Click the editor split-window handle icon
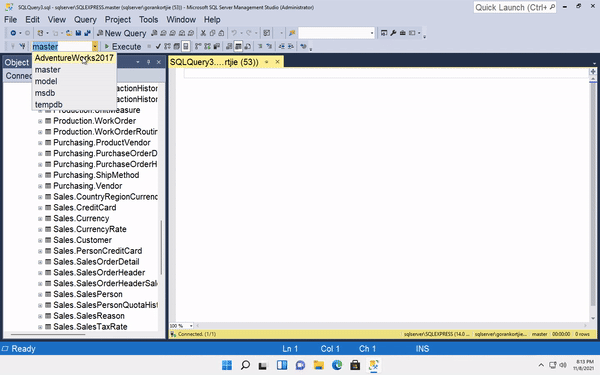This screenshot has width=600, height=375. [x=593, y=72]
